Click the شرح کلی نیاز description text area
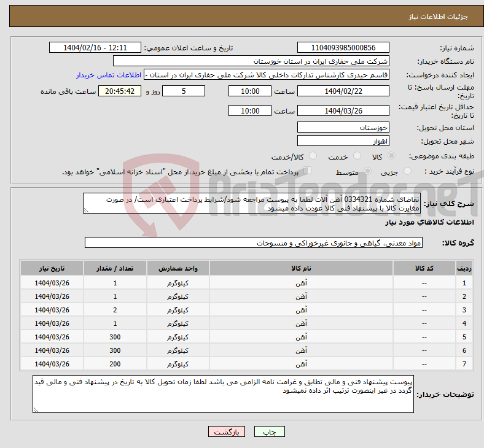Image resolution: width=484 pixels, height=448 pixels. point(252,204)
